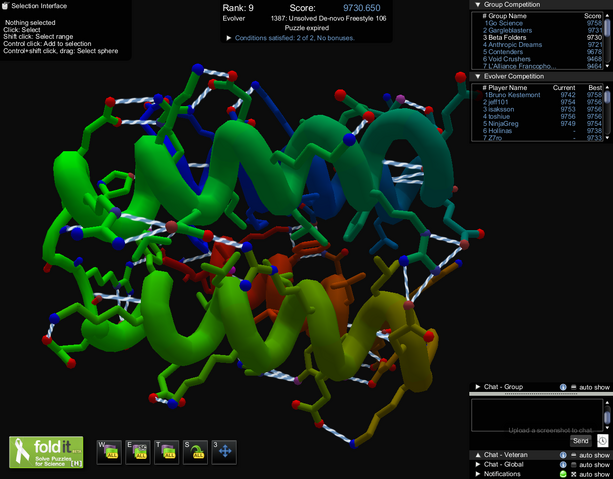Click scroll-down arrow in chat box
The width and height of the screenshot is (613, 479).
pyautogui.click(x=607, y=429)
